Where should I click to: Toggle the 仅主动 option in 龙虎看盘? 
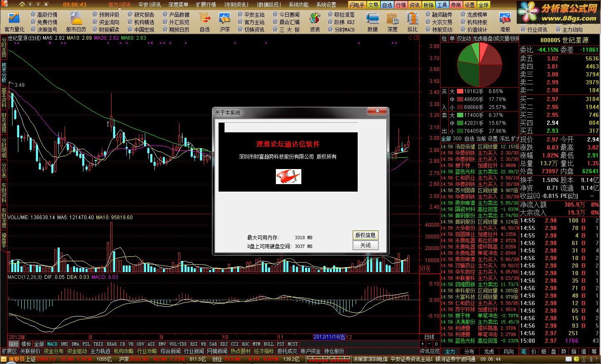pyautogui.click(x=464, y=38)
